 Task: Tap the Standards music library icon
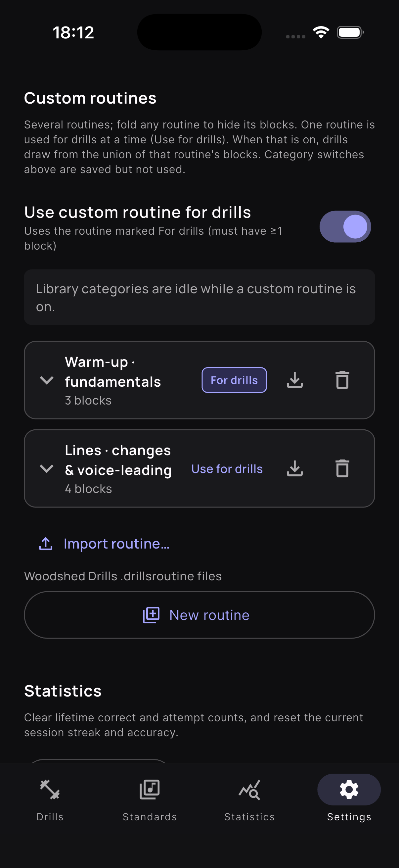click(150, 790)
